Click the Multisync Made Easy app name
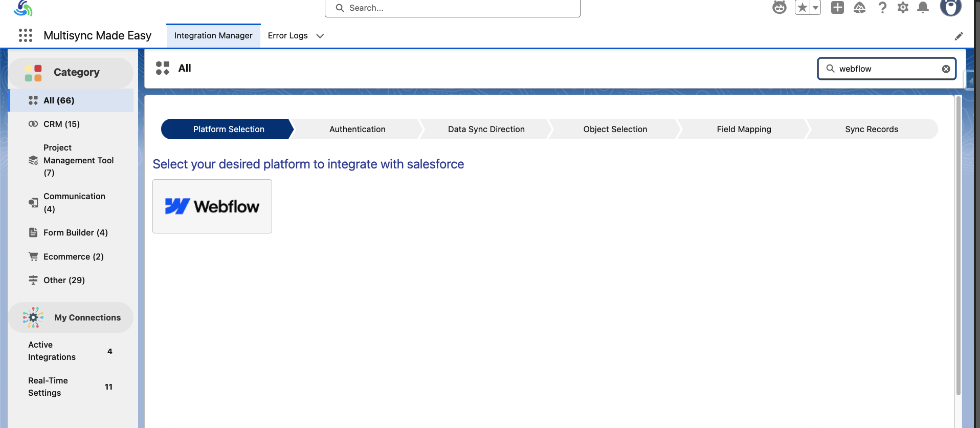 (98, 35)
